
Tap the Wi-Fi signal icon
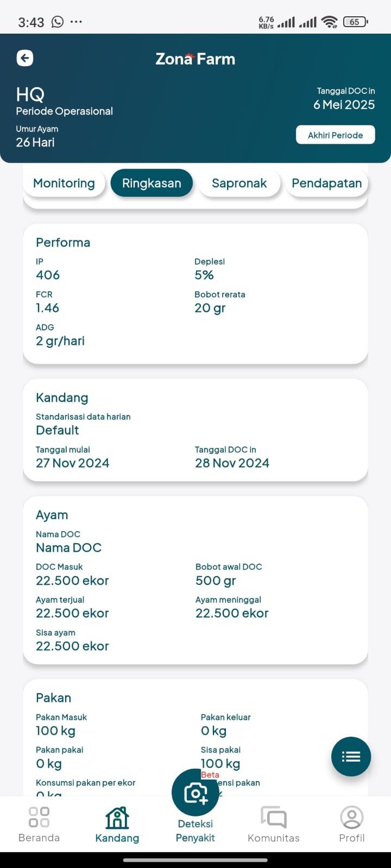point(329,22)
